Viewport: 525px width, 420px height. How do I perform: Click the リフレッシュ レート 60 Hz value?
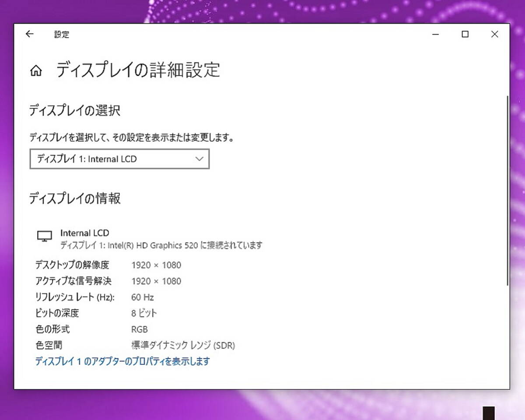point(143,297)
